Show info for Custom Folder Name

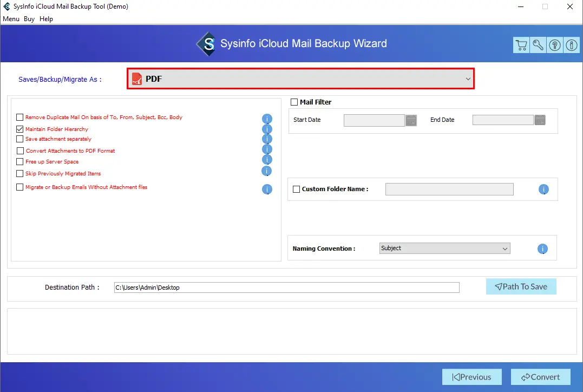(543, 190)
